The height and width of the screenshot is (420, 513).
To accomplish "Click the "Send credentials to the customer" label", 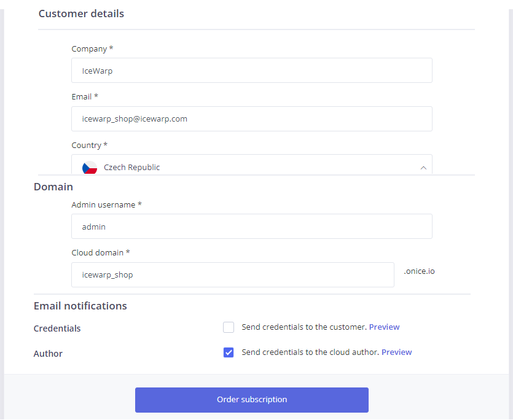I will pos(303,327).
